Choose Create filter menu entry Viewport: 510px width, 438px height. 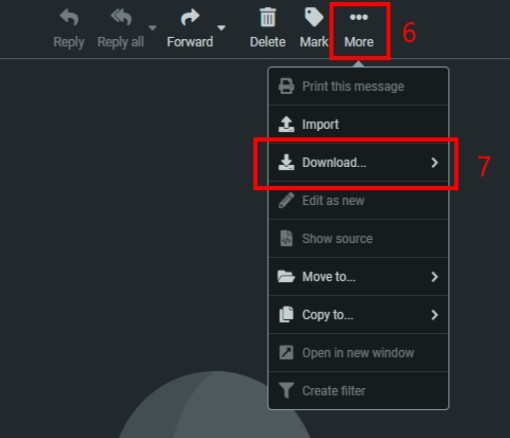coord(358,391)
